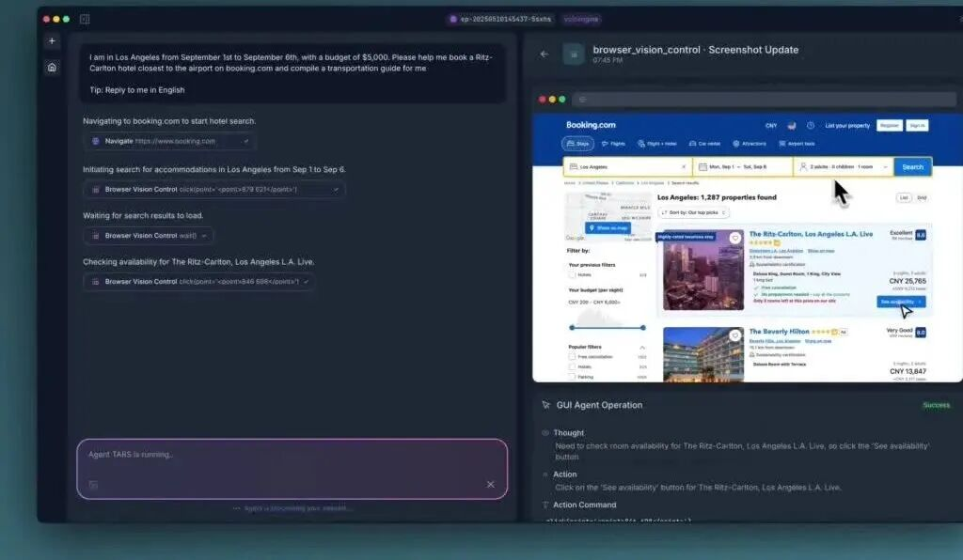The height and width of the screenshot is (560, 963).
Task: Click the calendar icon in date field
Action: [x=703, y=167]
